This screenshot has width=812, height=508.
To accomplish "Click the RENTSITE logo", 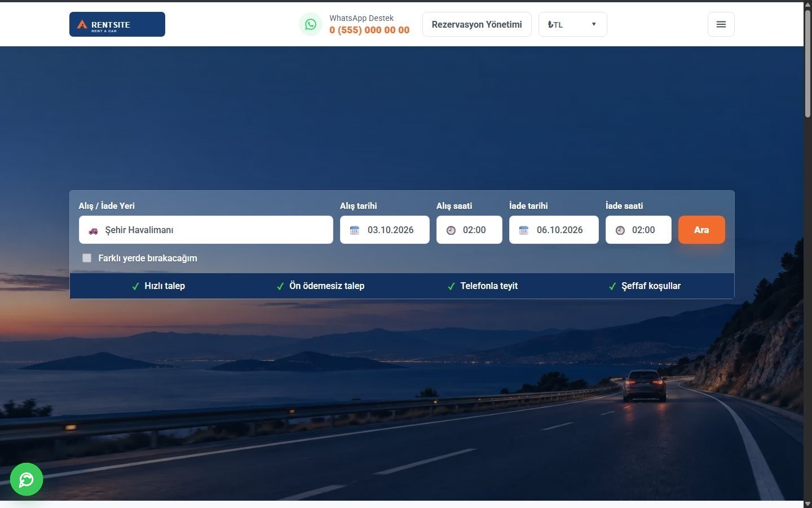I will click(x=117, y=24).
